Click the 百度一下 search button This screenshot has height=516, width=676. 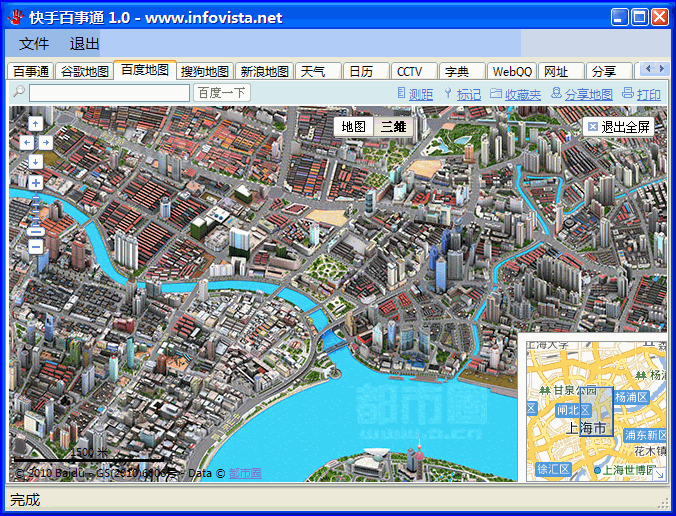[x=222, y=93]
